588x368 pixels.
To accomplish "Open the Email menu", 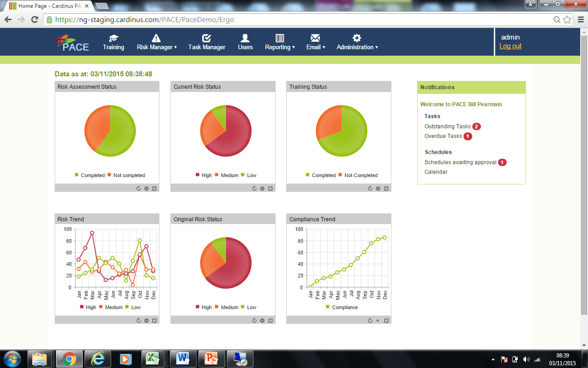I will click(x=316, y=47).
